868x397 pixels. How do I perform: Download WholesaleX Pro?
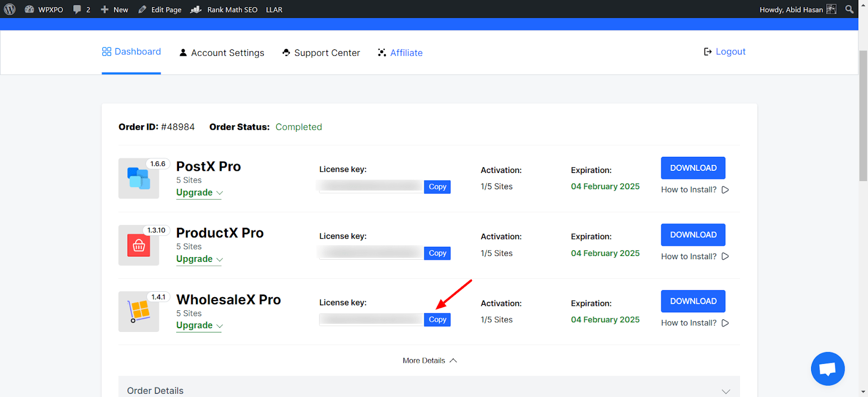[693, 301]
